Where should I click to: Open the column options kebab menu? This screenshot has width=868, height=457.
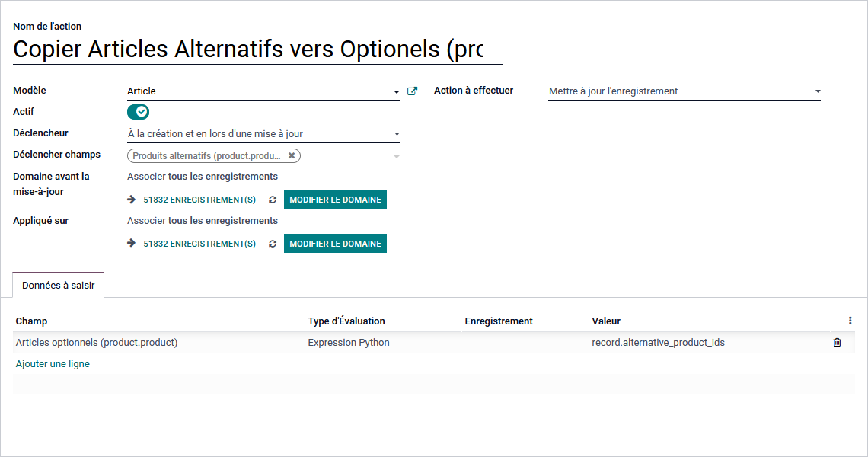850,321
